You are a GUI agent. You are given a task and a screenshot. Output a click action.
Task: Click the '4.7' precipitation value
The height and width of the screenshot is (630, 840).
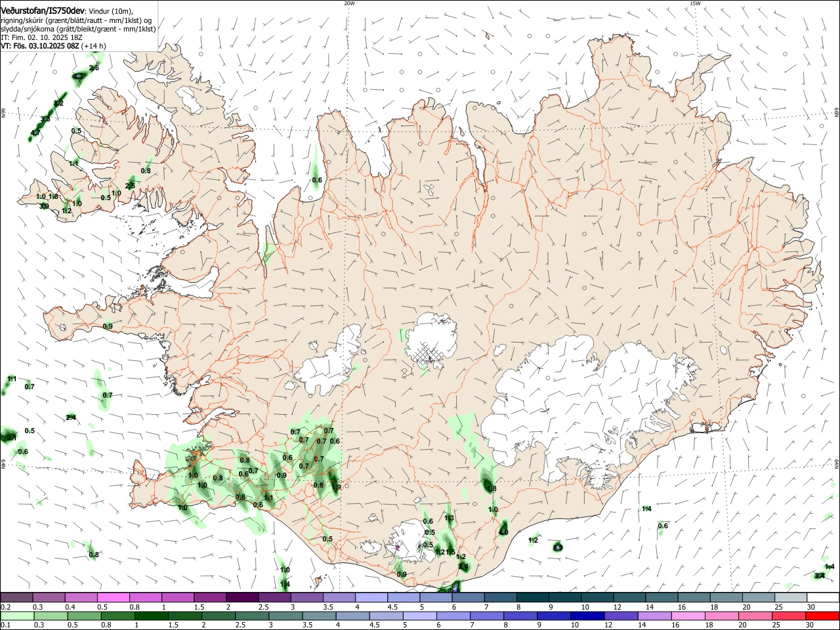[35, 133]
